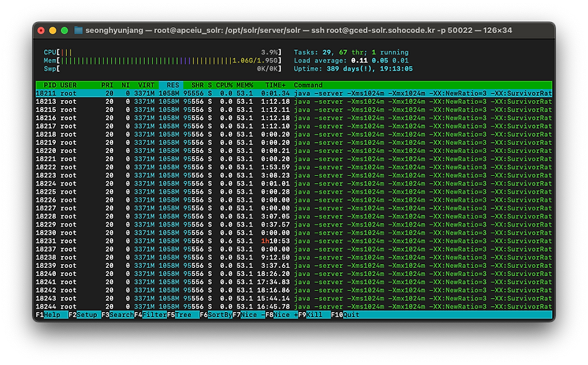Select process row with PID 18218
Viewport: 588px width, 365px height.
(293, 135)
